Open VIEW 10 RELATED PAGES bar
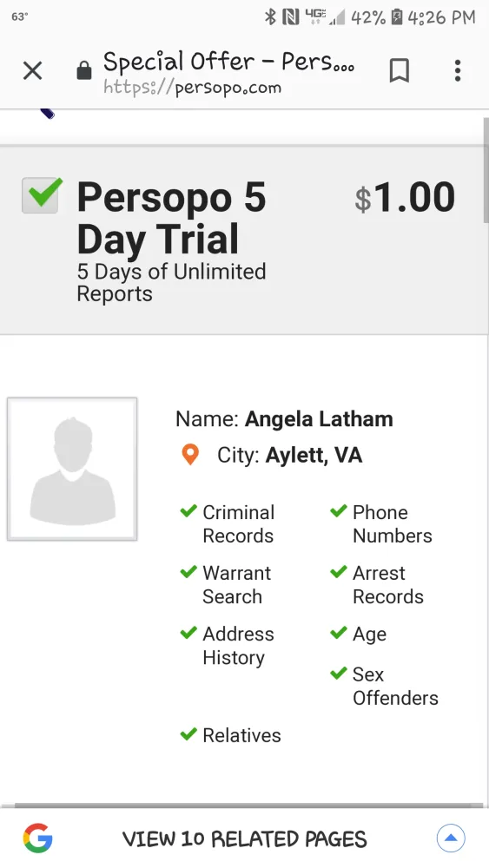 pyautogui.click(x=244, y=838)
